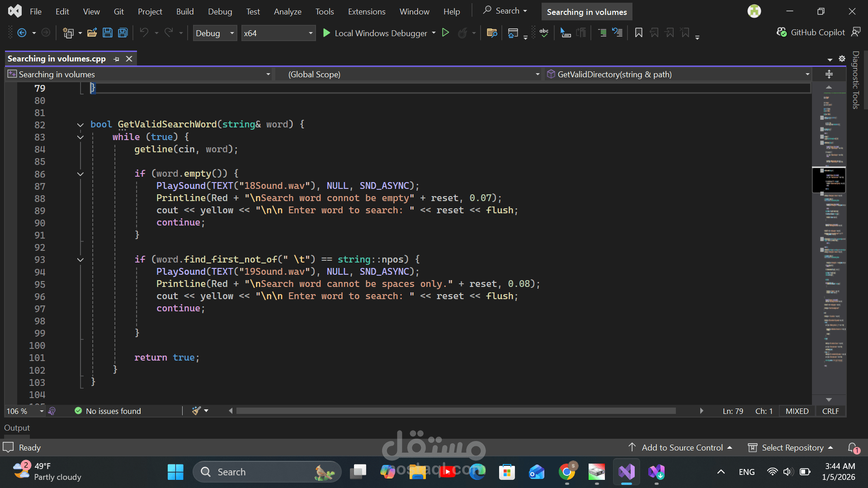
Task: Click the horizontal scrollbar in the editor
Action: [456, 411]
